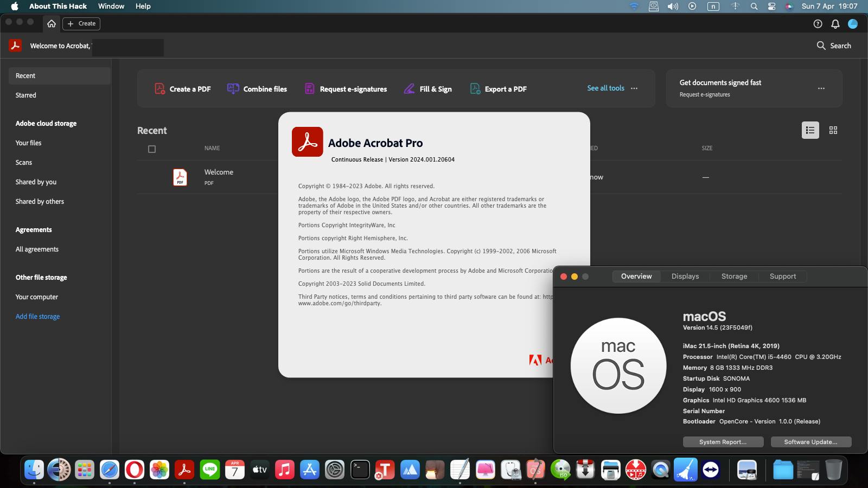Open the volume control in menu bar
The width and height of the screenshot is (868, 488).
pyautogui.click(x=673, y=6)
